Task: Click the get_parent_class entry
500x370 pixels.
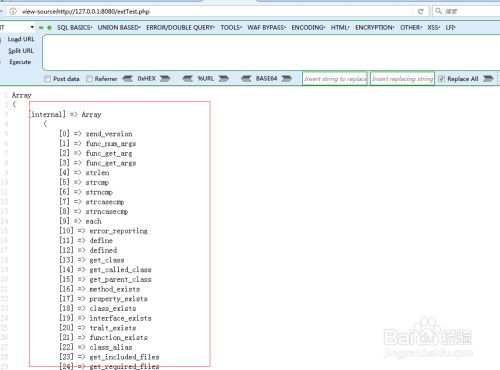Action: tap(121, 279)
